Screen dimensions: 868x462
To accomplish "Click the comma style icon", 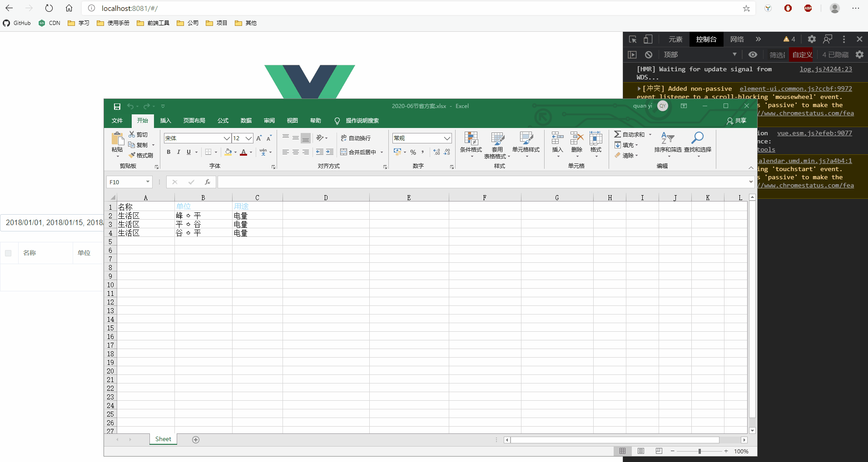I will pyautogui.click(x=422, y=152).
